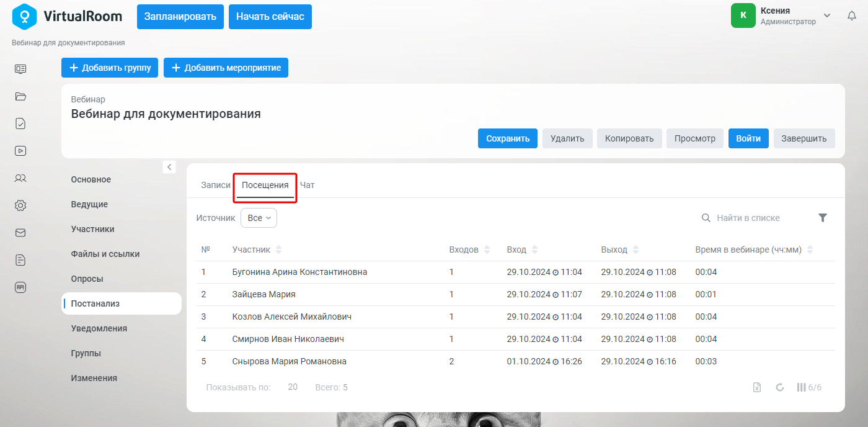Switch to the Записи tab
Screen dimensions: 868x427
point(215,185)
